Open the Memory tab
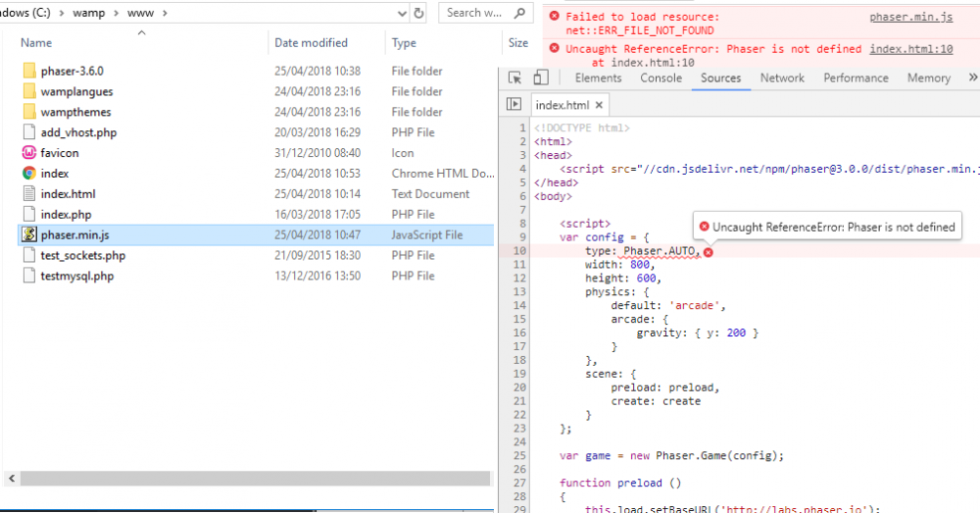Image resolution: width=980 pixels, height=513 pixels. pyautogui.click(x=929, y=77)
